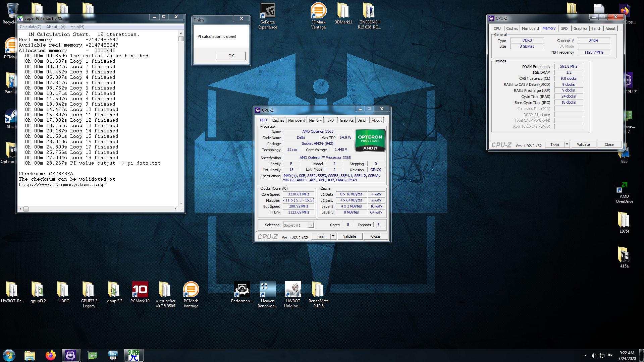644x362 pixels.
Task: Open the GPUPI3.2 Legacy folder icon
Action: (x=89, y=295)
